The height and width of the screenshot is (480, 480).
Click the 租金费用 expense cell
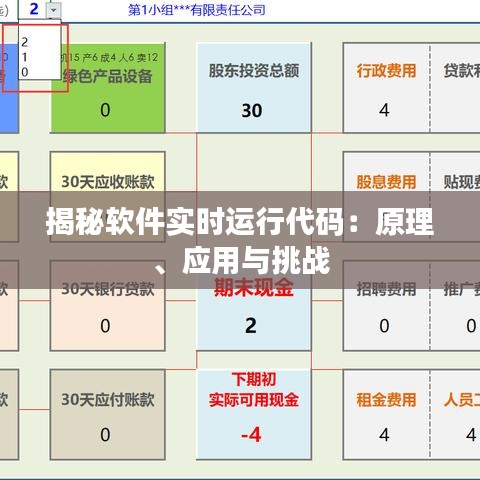click(386, 415)
